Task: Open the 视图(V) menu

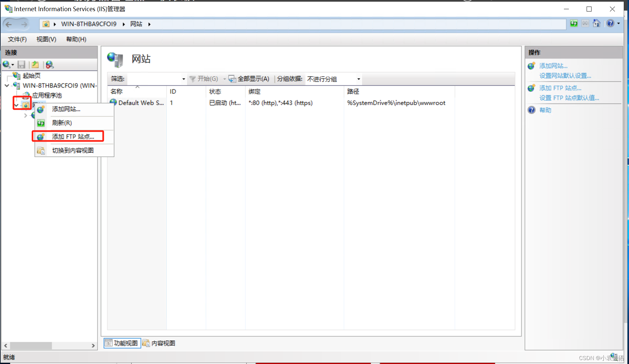Action: [46, 39]
